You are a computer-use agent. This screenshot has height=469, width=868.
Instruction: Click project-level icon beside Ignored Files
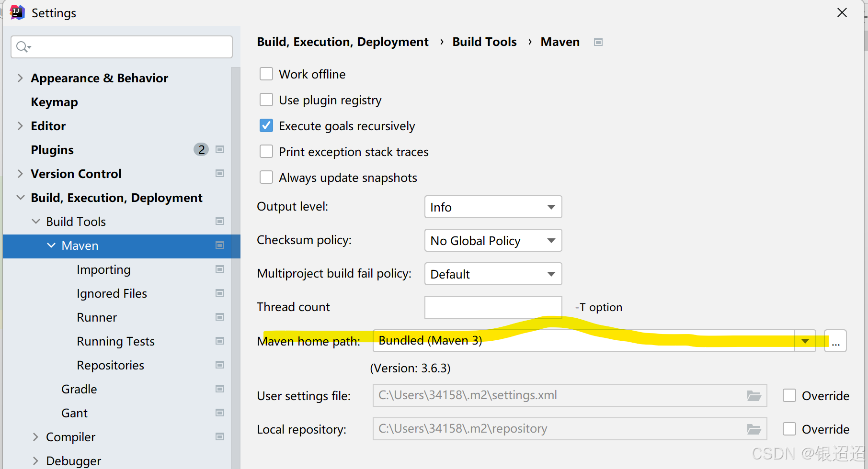(x=220, y=293)
